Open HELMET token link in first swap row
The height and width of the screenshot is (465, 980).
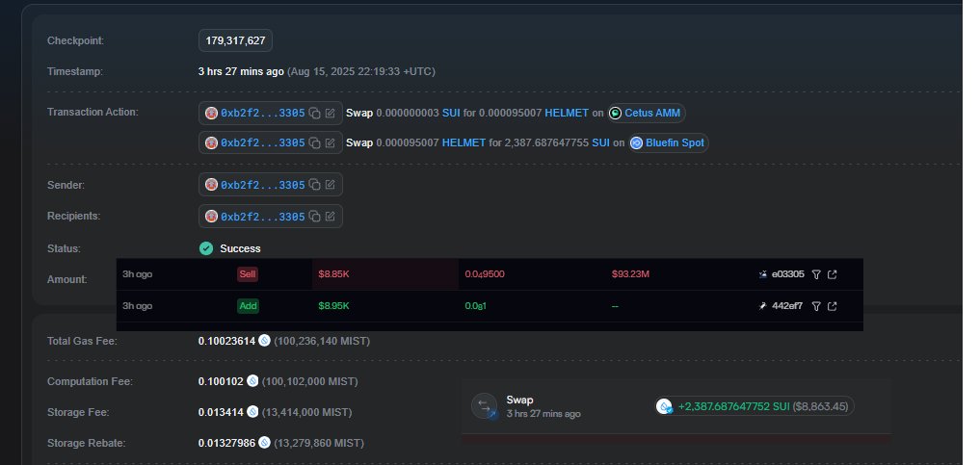(567, 113)
